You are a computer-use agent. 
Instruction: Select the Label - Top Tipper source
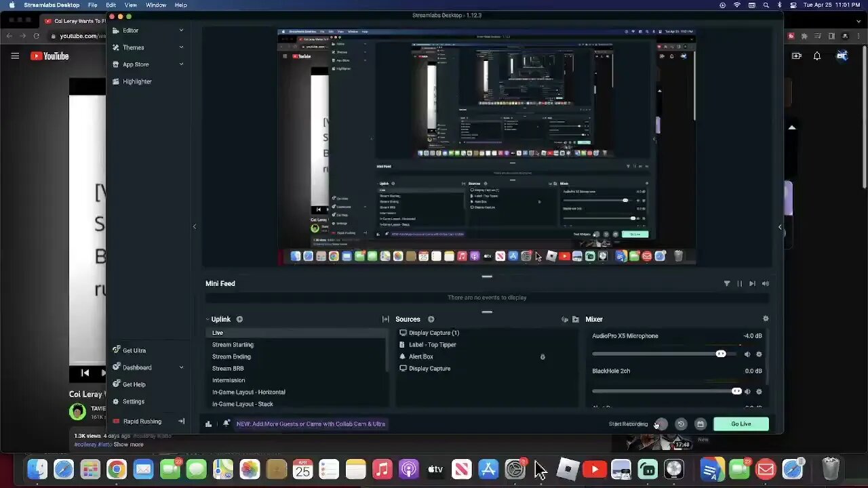coord(432,345)
